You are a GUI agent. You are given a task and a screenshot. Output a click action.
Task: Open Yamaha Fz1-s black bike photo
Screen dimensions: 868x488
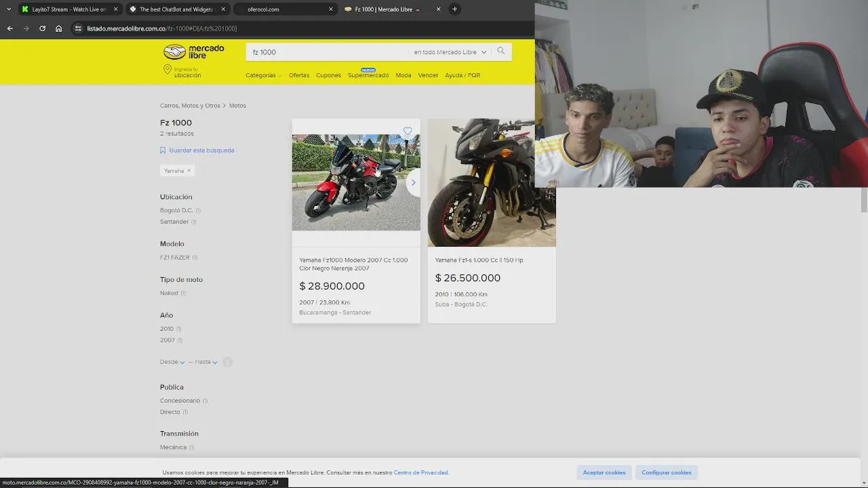tap(492, 182)
